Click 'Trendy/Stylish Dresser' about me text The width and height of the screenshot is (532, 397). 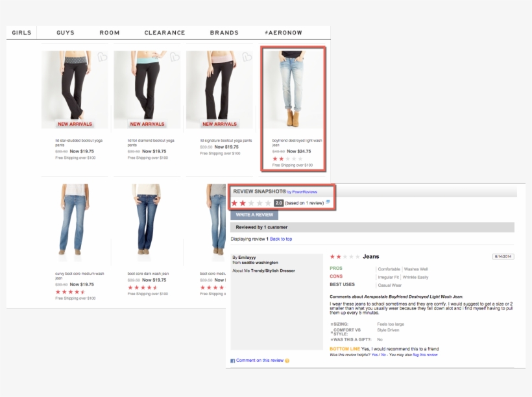272,271
